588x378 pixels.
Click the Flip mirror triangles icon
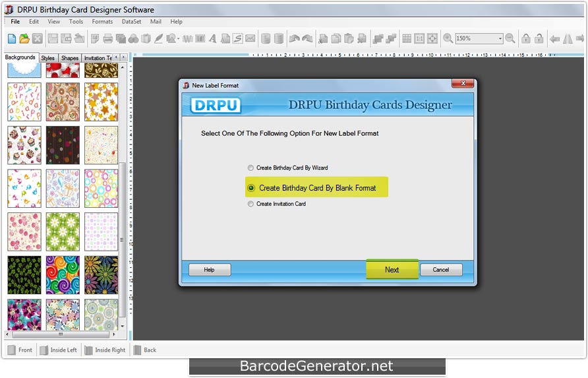coord(568,38)
